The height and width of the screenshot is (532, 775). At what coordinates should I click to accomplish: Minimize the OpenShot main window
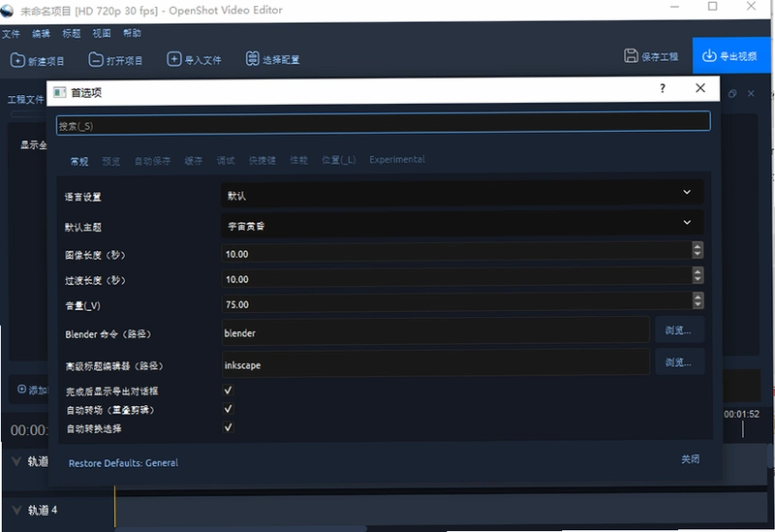click(x=674, y=7)
